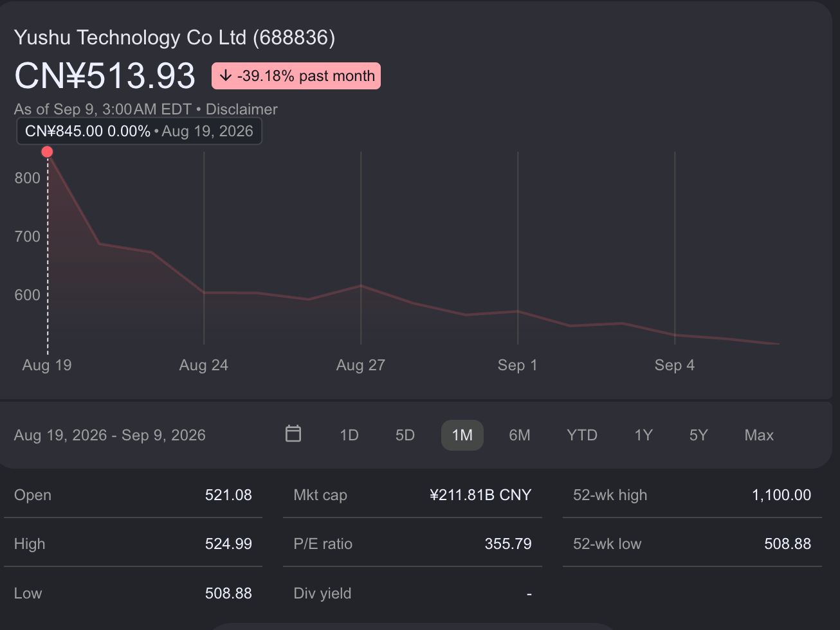Click the 52-wk high label
Image resolution: width=840 pixels, height=630 pixels.
[610, 495]
